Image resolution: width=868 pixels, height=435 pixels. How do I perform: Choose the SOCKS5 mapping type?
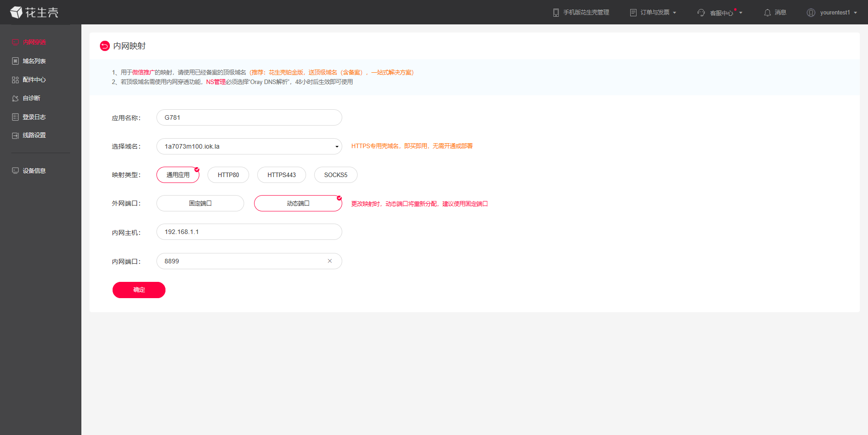(335, 175)
